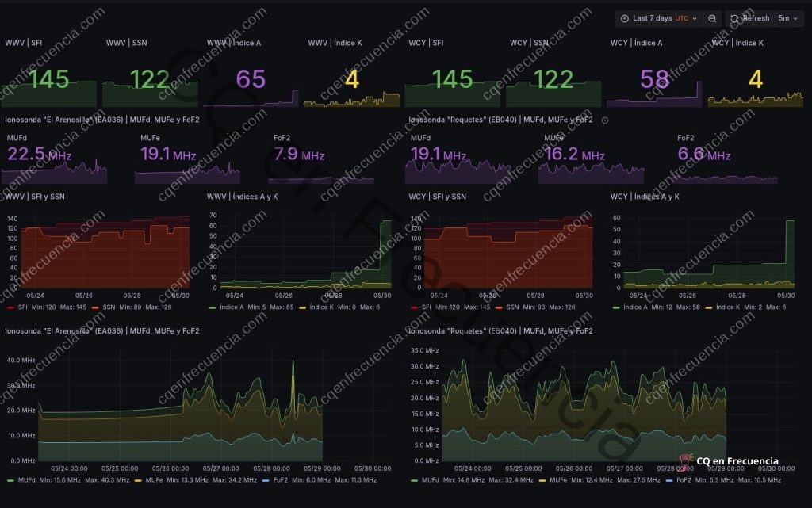Toggle SFI series in WWV SFI y SSN legend
This screenshot has width=812, height=508.
click(29, 307)
